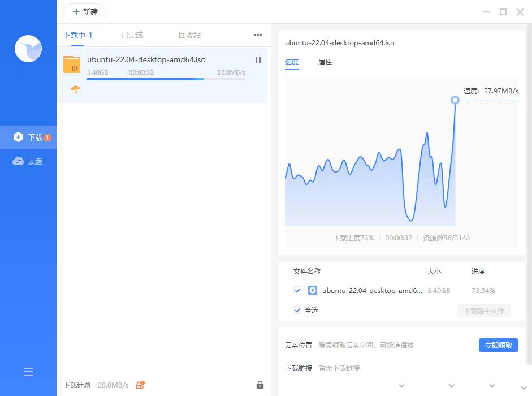Image resolution: width=532 pixels, height=396 pixels.
Task: Uncheck the ubuntu-22.04 file checkbox
Action: pyautogui.click(x=297, y=290)
